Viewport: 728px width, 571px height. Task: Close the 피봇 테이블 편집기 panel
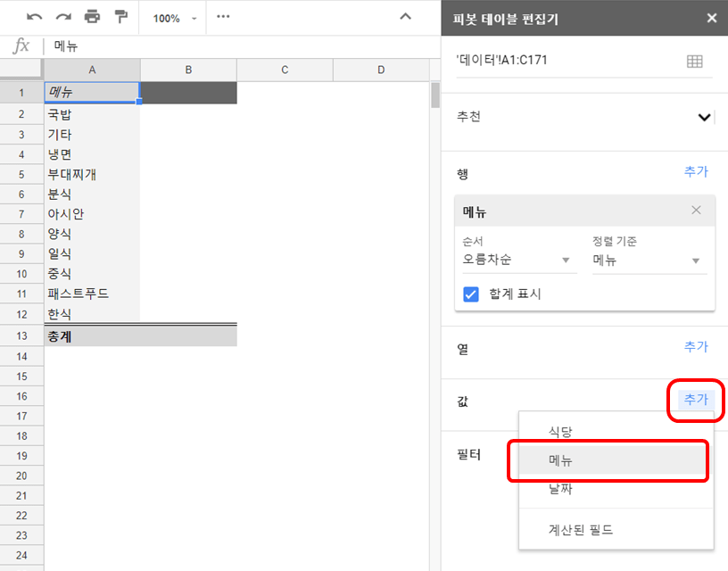tap(711, 18)
